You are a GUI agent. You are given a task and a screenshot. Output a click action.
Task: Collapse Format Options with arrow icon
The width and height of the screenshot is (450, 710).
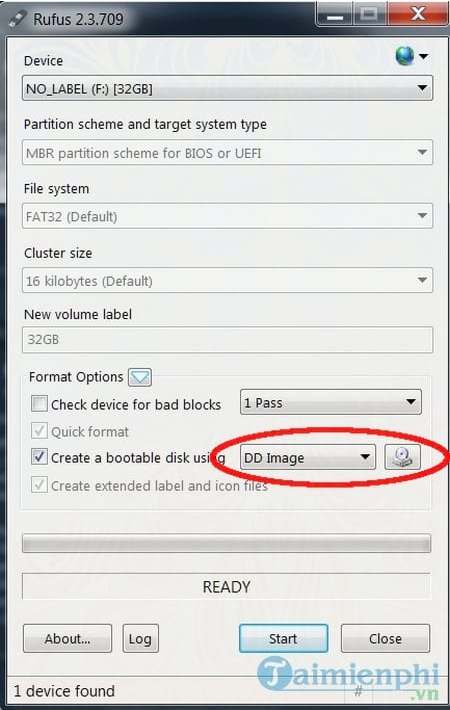(x=140, y=377)
